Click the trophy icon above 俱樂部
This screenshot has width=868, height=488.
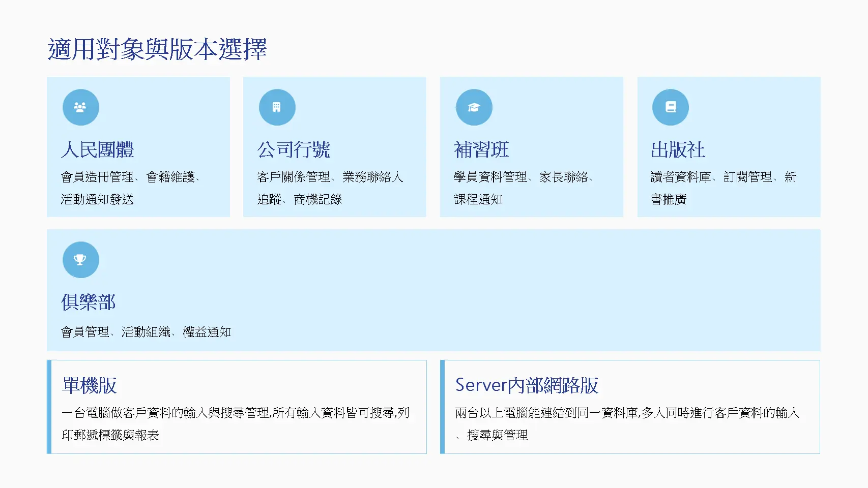80,260
